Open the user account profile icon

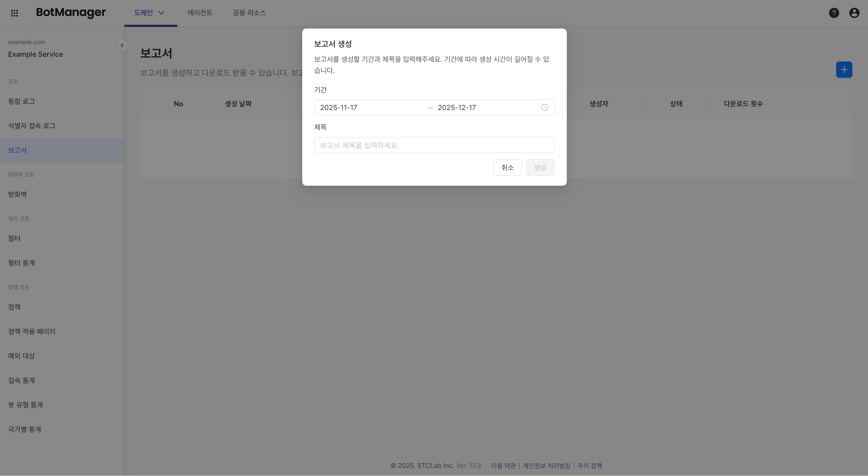point(854,13)
